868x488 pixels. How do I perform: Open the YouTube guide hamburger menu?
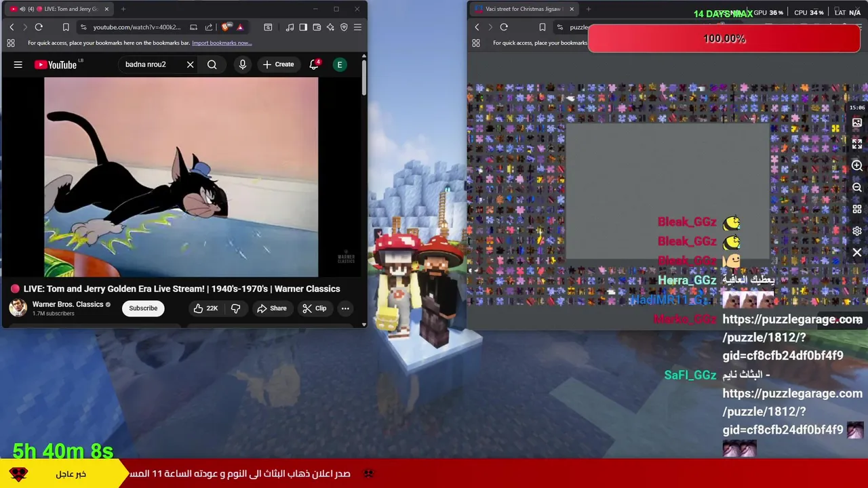(x=18, y=65)
